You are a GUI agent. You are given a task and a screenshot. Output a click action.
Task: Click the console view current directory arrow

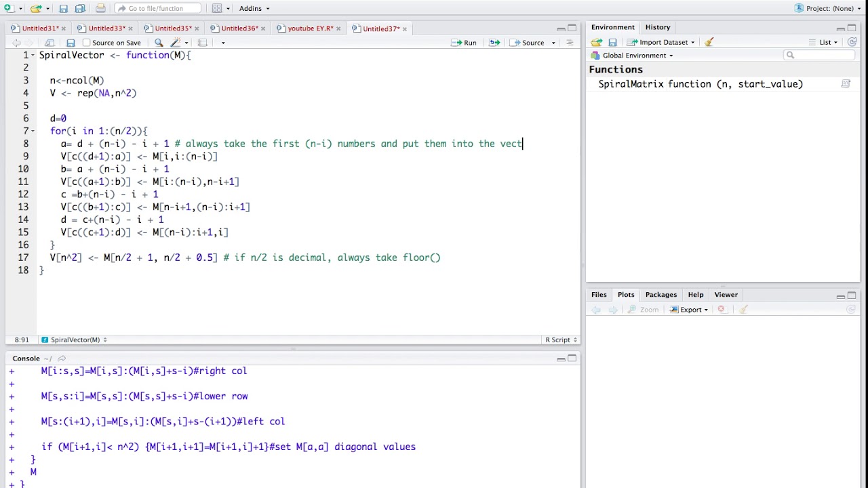click(62, 359)
